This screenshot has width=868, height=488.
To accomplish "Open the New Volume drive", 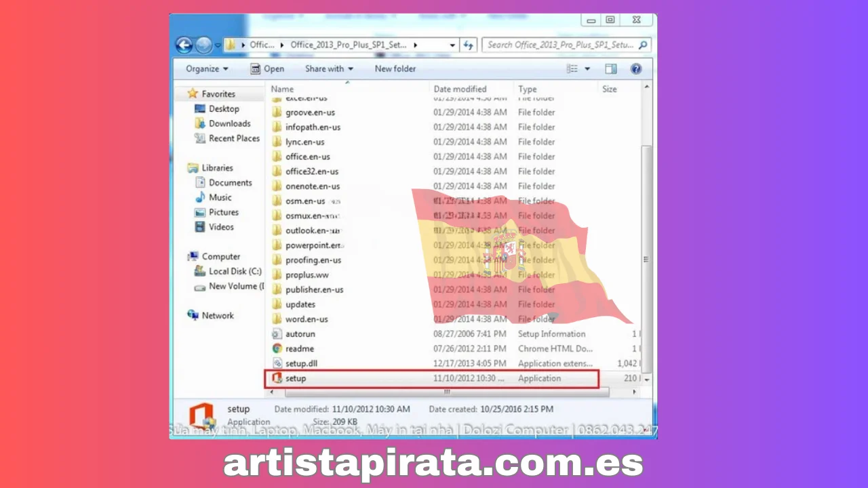I will (x=236, y=286).
